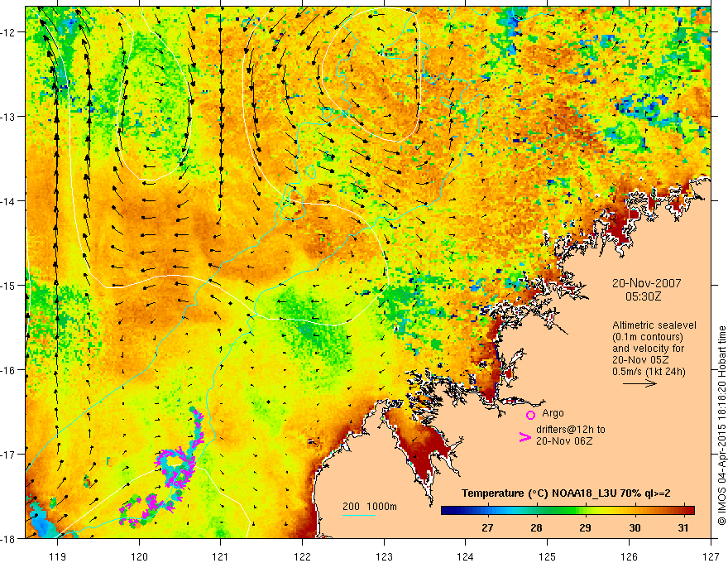This screenshot has width=728, height=563.
Task: Click the latitude axis label -12
Action: point(9,32)
